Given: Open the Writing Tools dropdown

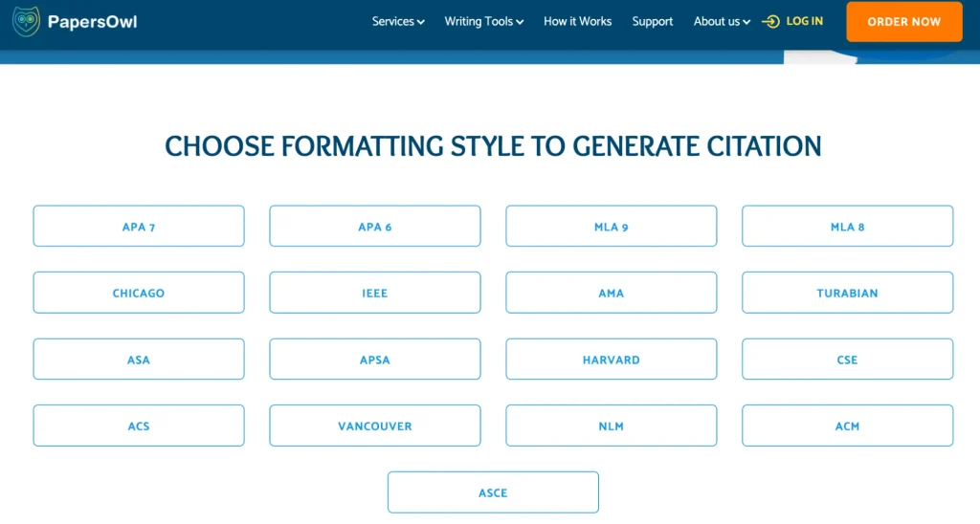Looking at the screenshot, I should 484,21.
